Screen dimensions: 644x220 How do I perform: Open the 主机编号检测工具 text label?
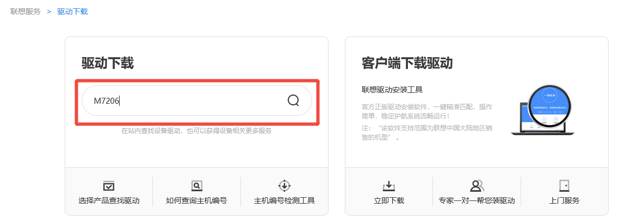coord(284,200)
